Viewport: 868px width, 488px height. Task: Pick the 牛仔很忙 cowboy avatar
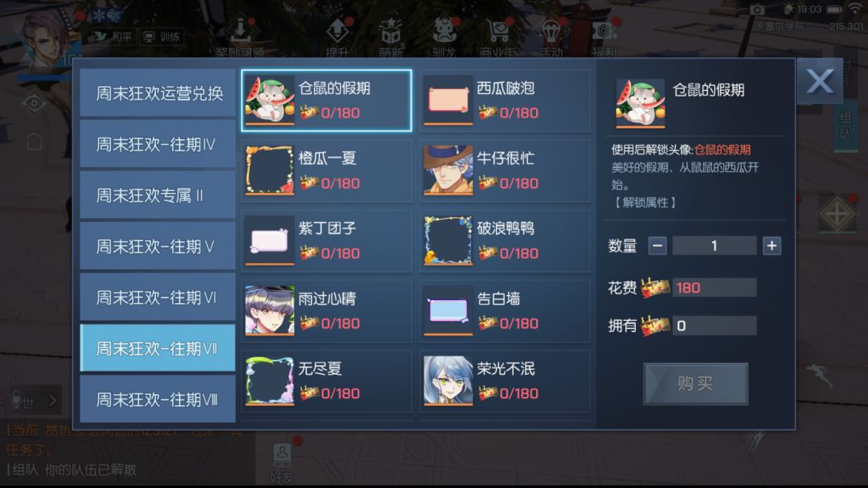click(x=504, y=170)
